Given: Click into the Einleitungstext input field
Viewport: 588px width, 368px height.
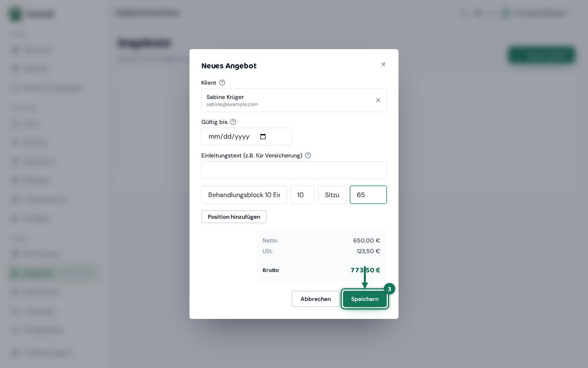Looking at the screenshot, I should click(294, 170).
